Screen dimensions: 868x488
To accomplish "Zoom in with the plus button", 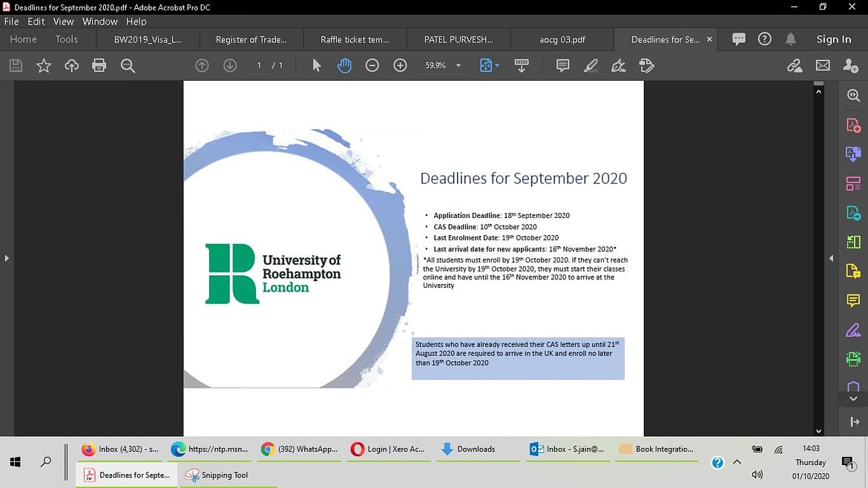I will pos(400,65).
